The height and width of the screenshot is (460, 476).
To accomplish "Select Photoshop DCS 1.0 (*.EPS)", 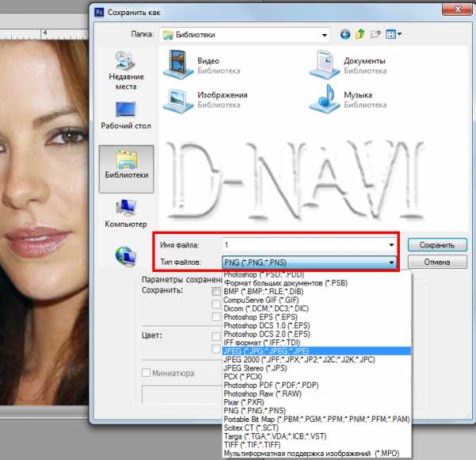I will [x=317, y=325].
